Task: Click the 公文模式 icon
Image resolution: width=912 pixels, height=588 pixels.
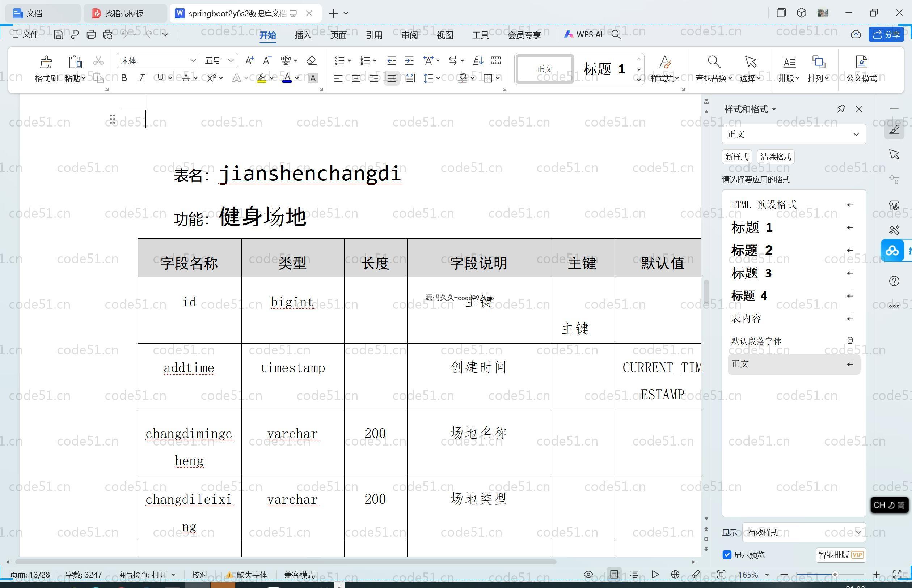Action: 861,62
